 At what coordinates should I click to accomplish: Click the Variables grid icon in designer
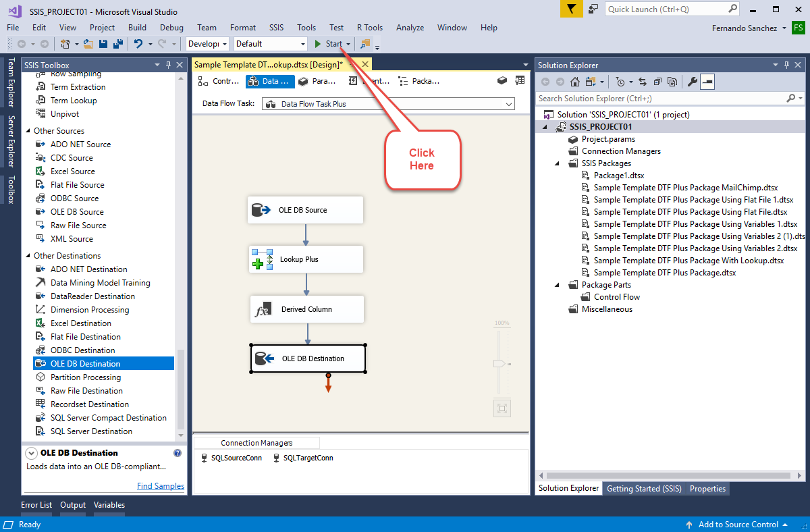pos(520,80)
